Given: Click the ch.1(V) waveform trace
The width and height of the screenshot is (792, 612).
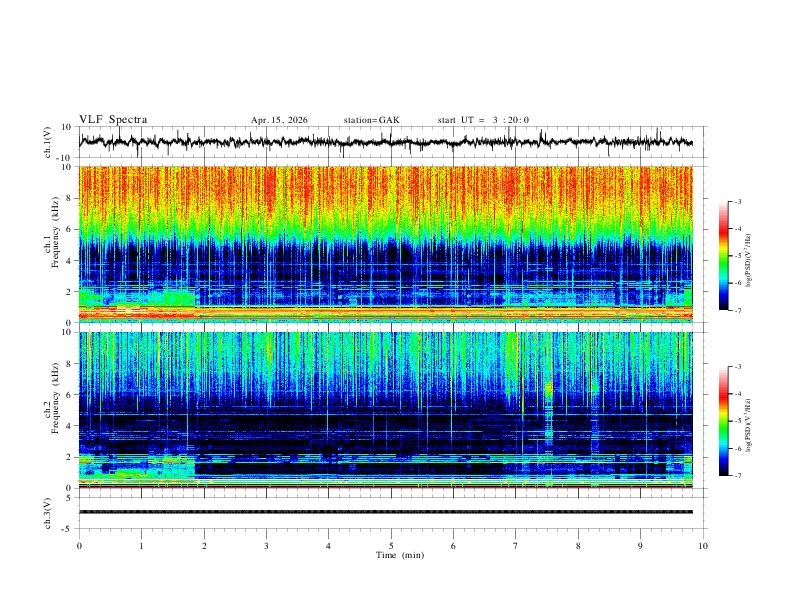Looking at the screenshot, I should coord(385,142).
